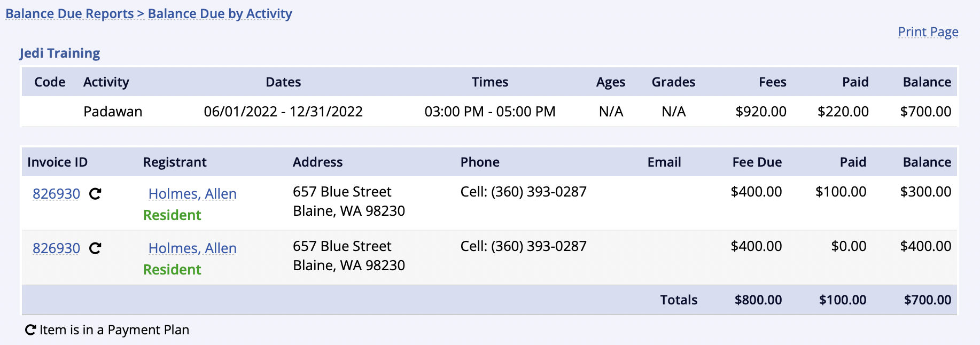
Task: Click the Totals $700.00 balance amount
Action: pos(927,300)
